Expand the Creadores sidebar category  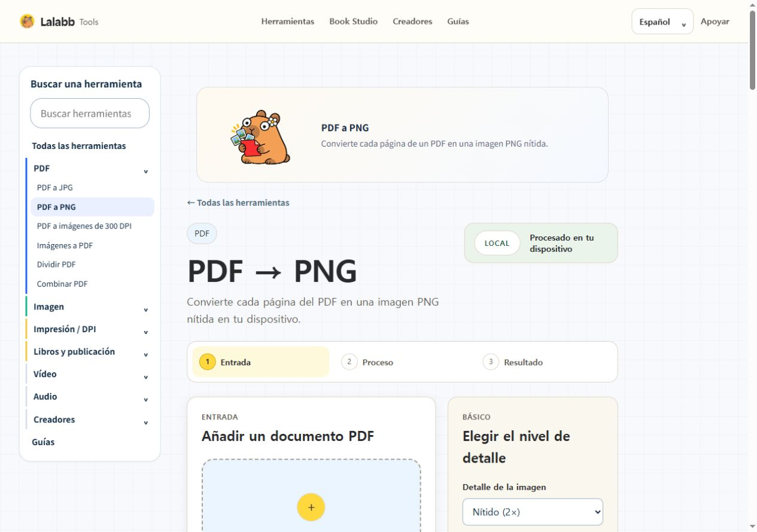pos(90,419)
